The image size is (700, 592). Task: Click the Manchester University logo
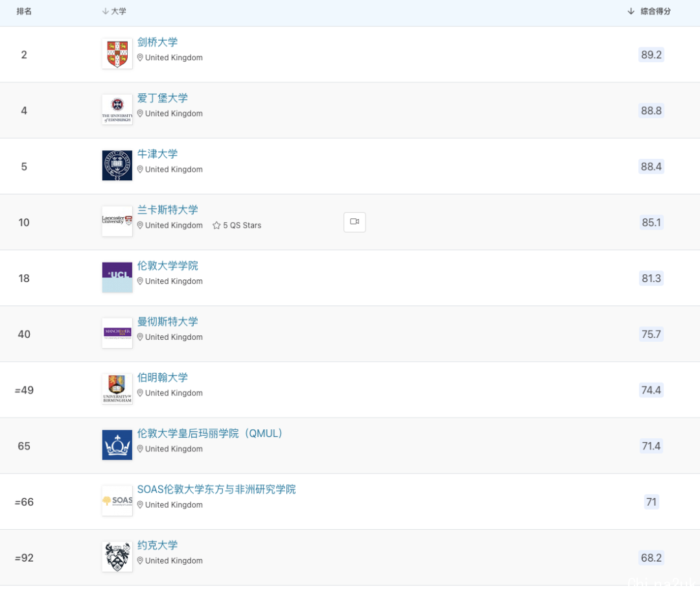coord(117,333)
